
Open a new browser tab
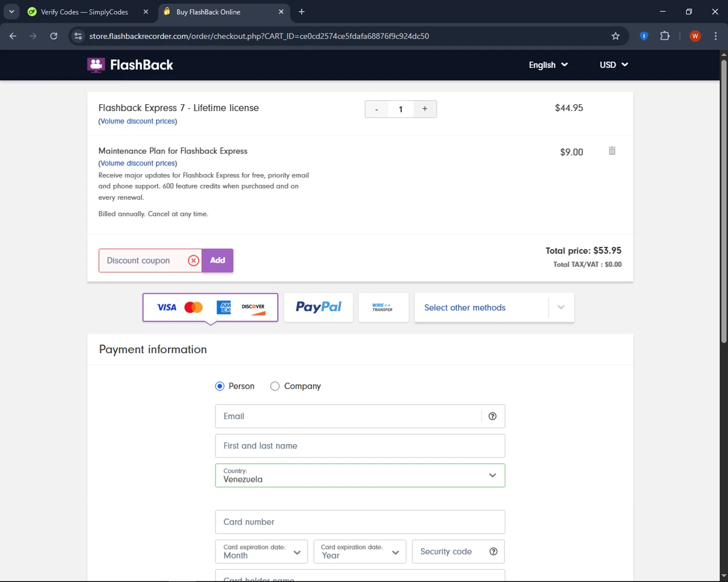301,12
